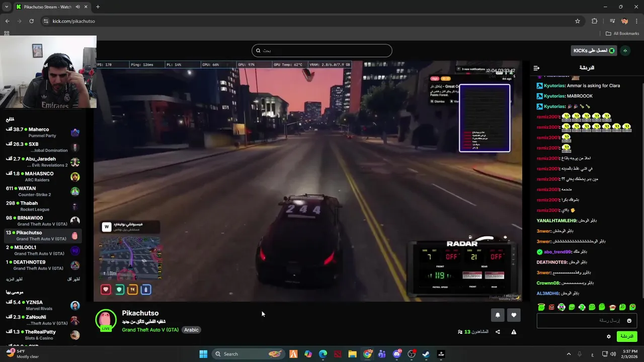This screenshot has height=362, width=644.
Task: Click the Kick search box
Action: (322, 50)
